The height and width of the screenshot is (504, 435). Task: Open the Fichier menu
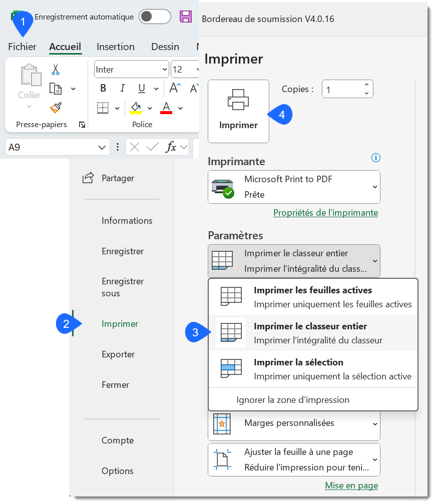pyautogui.click(x=22, y=47)
